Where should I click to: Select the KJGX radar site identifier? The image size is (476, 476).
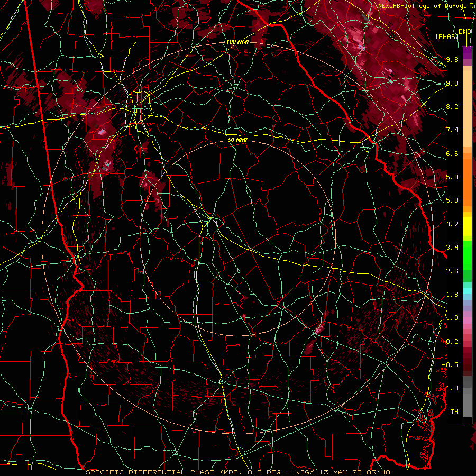point(305,472)
